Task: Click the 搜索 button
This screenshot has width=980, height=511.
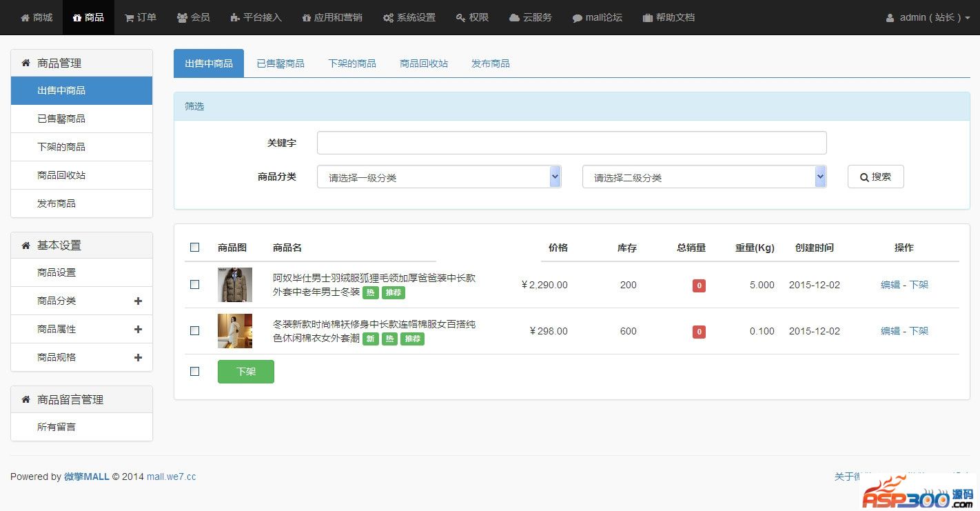Action: point(875,177)
